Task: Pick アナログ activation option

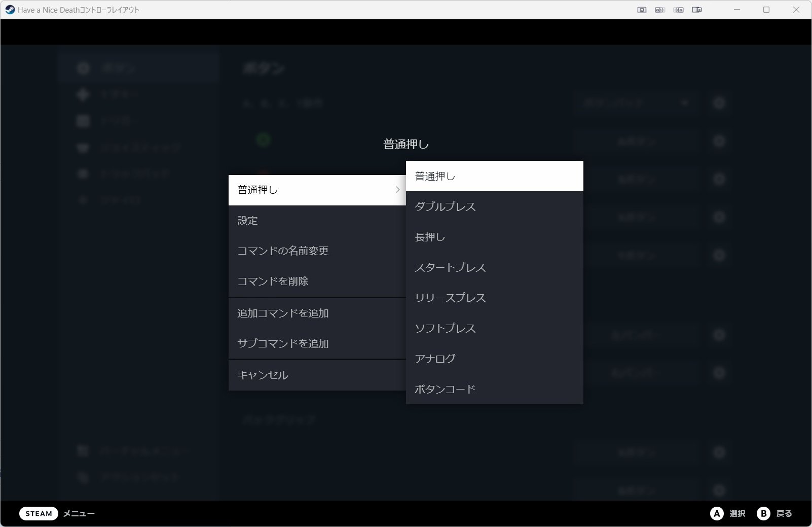Action: [494, 359]
